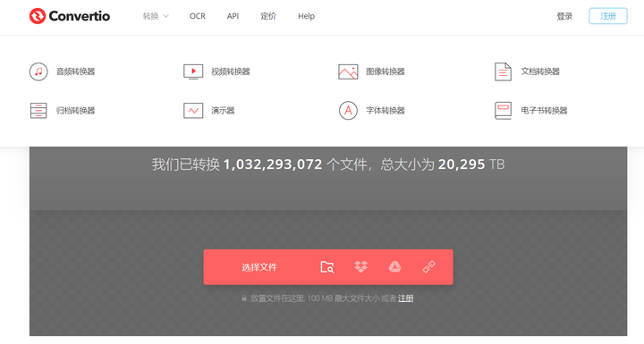Choose a file from Dropbox
This screenshot has width=644, height=344.
[361, 267]
